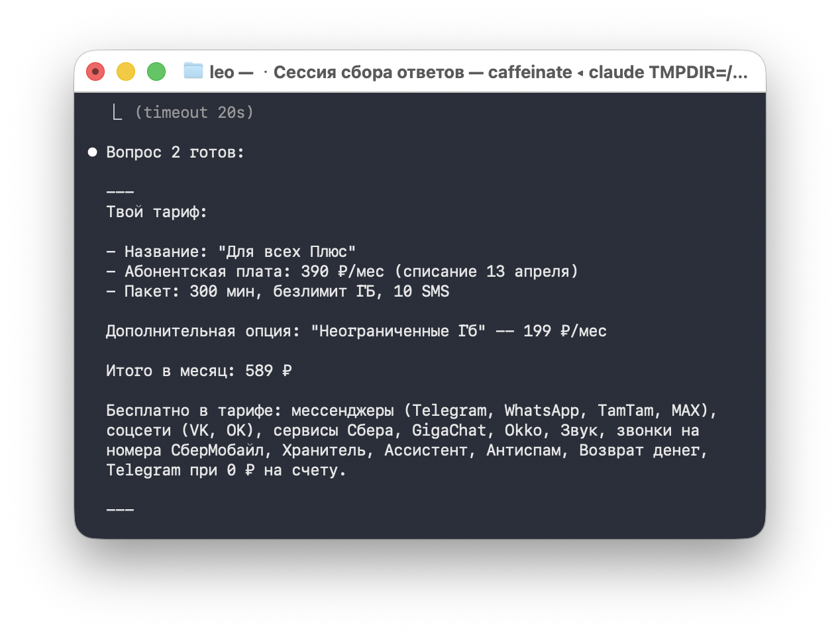
Task: Click the window title "Сессия сбора ответов"
Action: [368, 72]
